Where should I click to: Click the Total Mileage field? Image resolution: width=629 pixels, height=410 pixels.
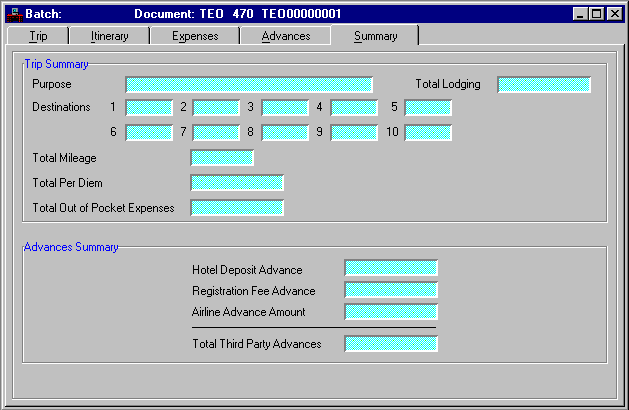pos(222,158)
